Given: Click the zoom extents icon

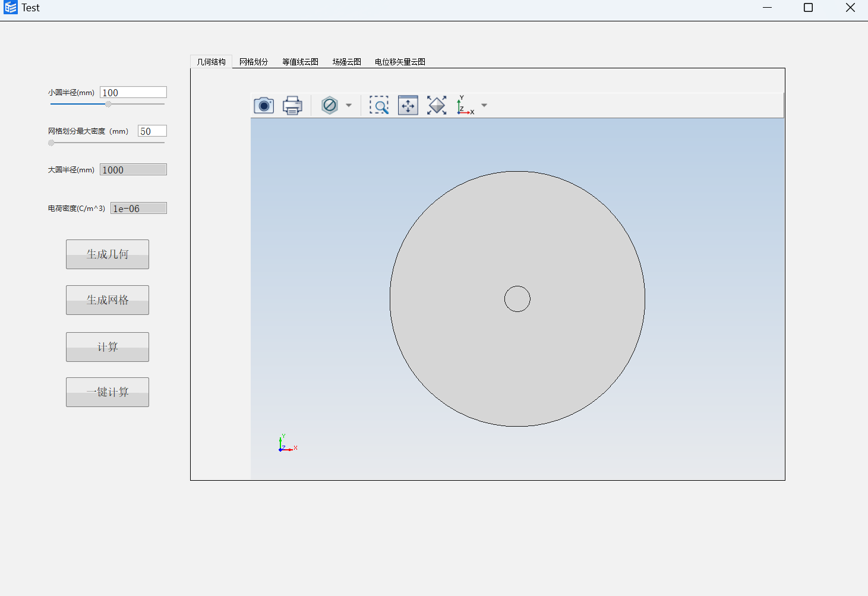Looking at the screenshot, I should pos(408,106).
